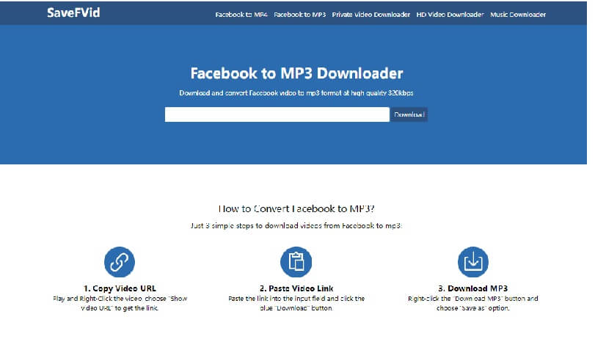
Task: Go to Private Video Downloader
Action: 370,15
